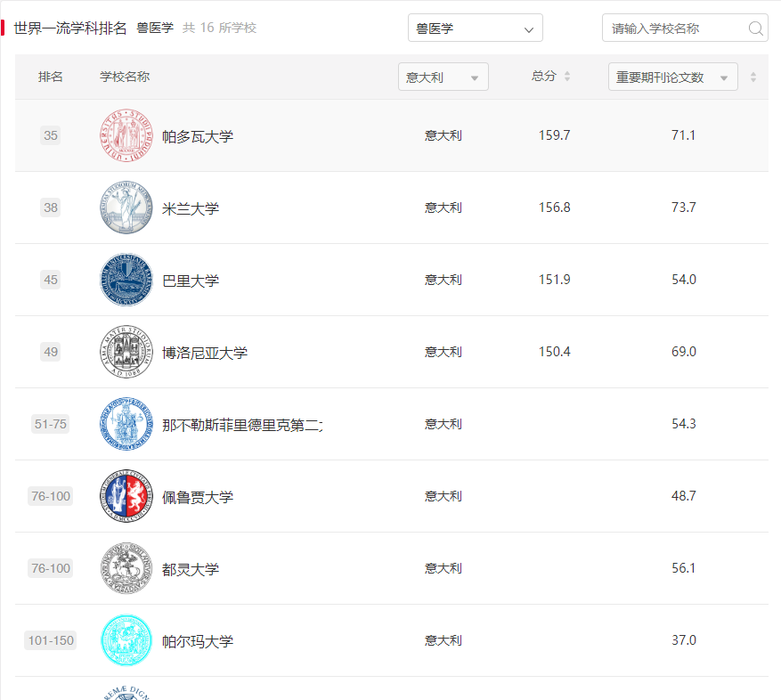Click indicator value 73.7
Viewport: 781px width, 700px height.
pos(683,208)
